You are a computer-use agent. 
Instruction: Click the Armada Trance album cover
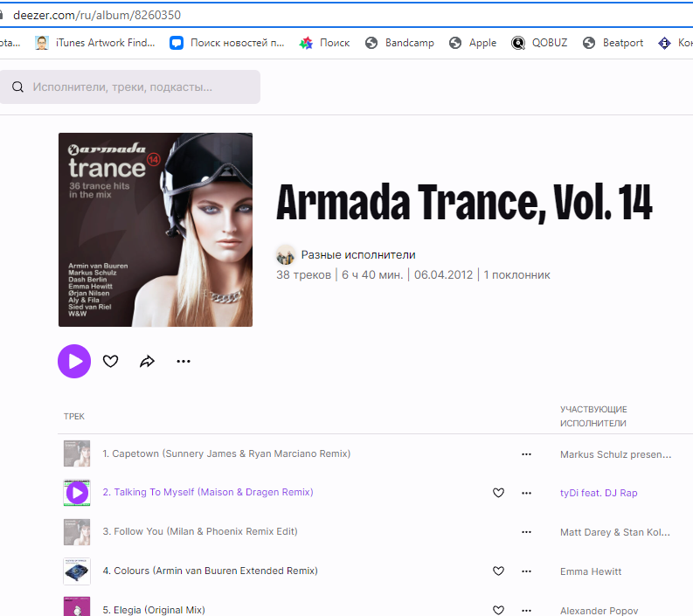coord(156,230)
